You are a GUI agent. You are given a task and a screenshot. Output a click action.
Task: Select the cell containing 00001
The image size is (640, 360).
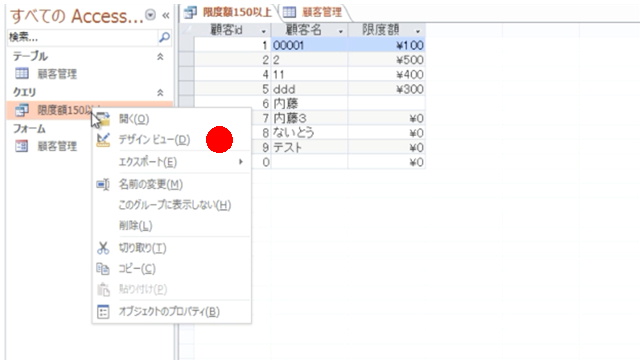click(x=309, y=45)
